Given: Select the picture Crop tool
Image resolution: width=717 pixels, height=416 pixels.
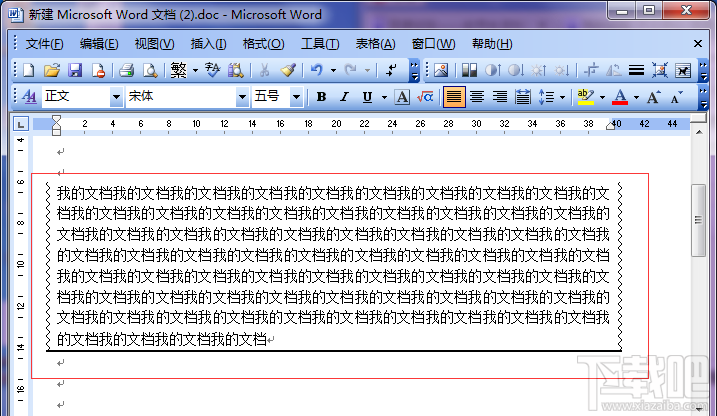Looking at the screenshot, I should click(x=591, y=70).
